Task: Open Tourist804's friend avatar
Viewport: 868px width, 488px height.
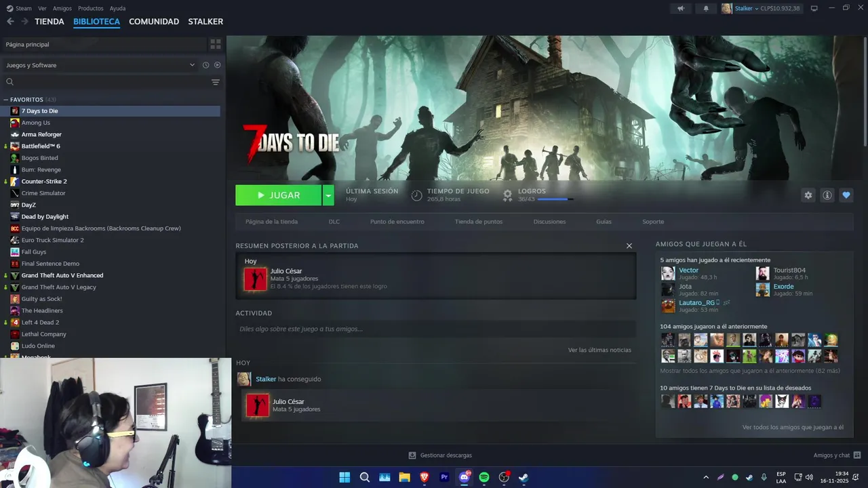Action: [763, 273]
